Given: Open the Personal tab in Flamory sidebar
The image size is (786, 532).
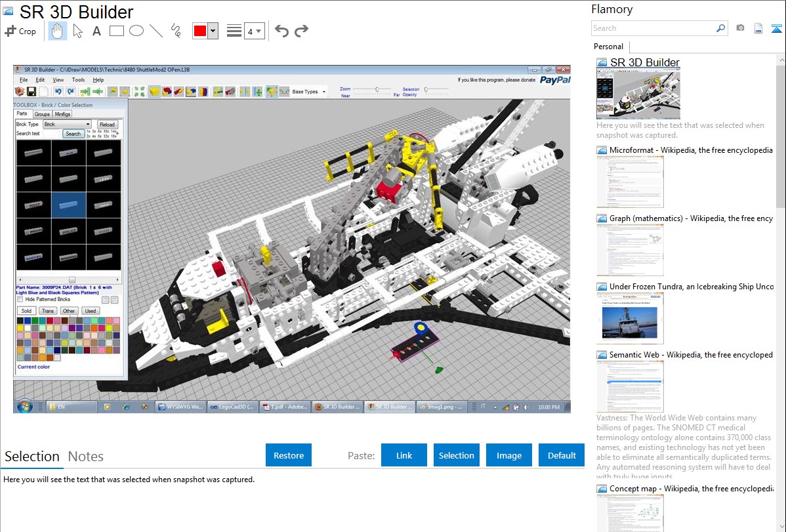Looking at the screenshot, I should [609, 47].
